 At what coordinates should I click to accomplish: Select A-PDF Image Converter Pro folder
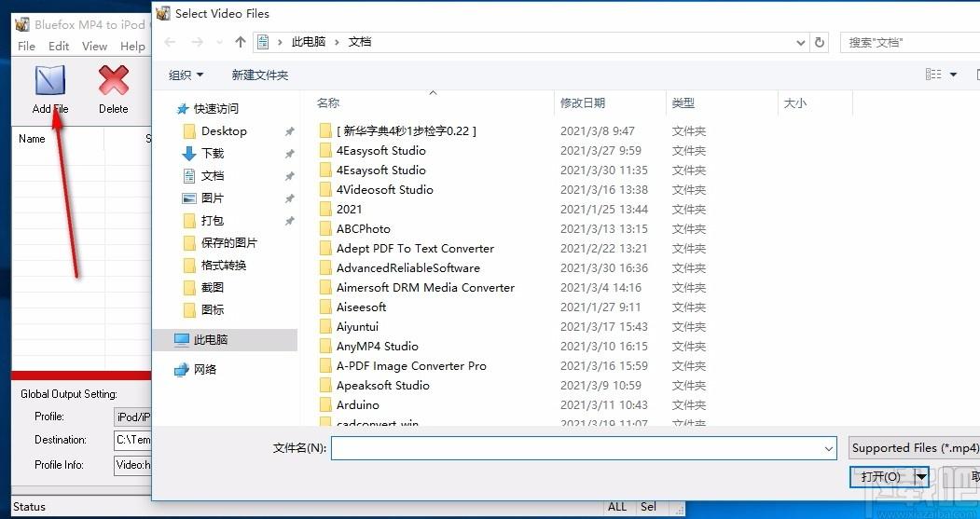click(410, 366)
